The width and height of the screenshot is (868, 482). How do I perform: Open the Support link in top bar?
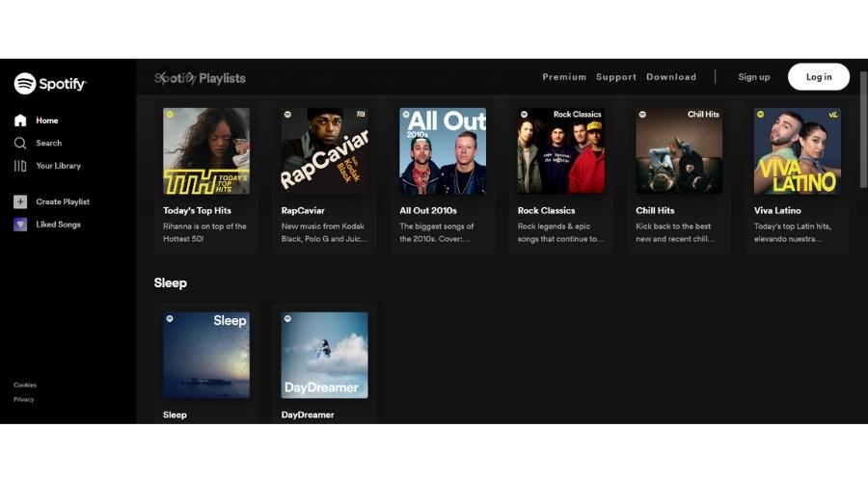(x=616, y=77)
